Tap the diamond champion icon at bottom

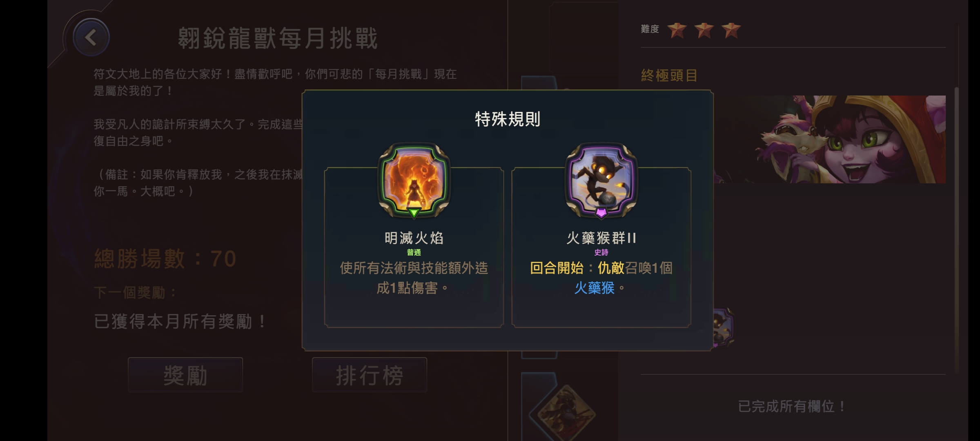pos(563,412)
